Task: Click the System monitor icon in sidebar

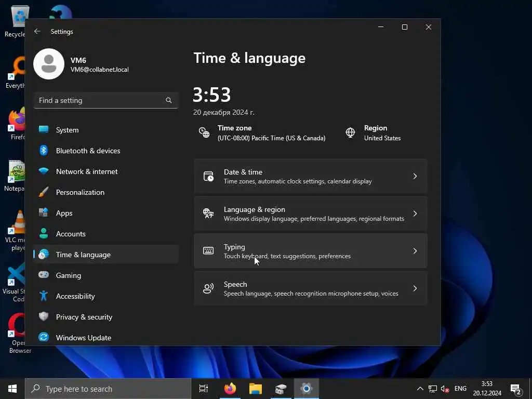Action: click(x=44, y=129)
